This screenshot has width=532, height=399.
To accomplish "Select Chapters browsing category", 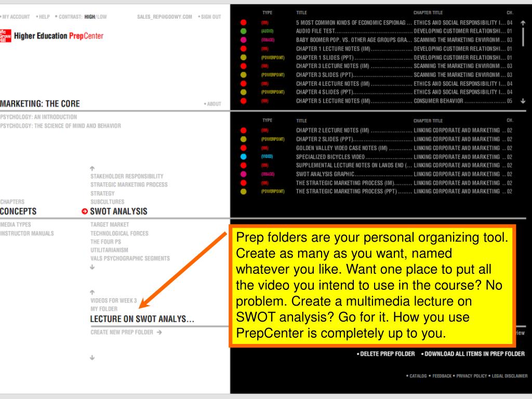I will 12,202.
